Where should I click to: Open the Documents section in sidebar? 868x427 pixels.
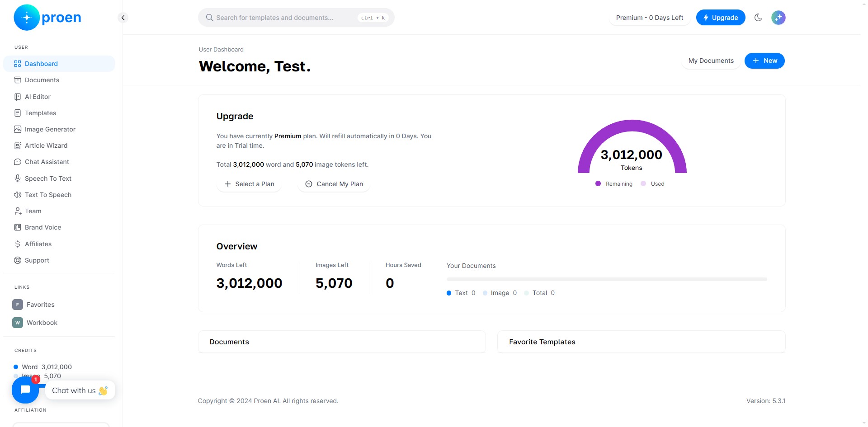pyautogui.click(x=42, y=80)
